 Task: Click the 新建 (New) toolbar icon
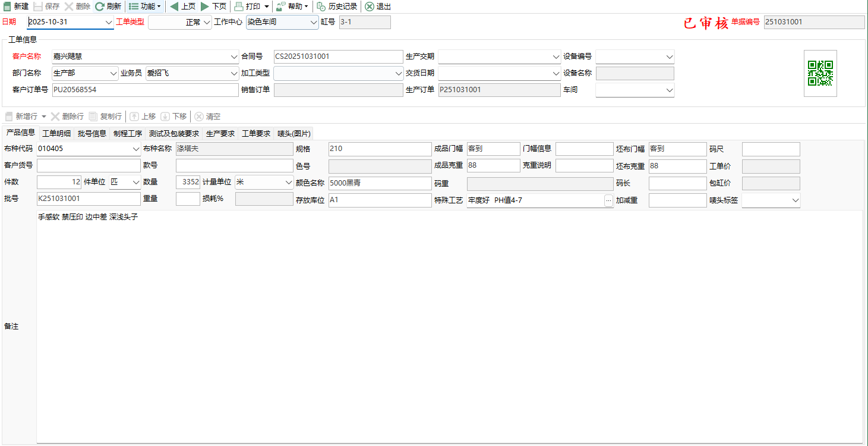(x=7, y=7)
